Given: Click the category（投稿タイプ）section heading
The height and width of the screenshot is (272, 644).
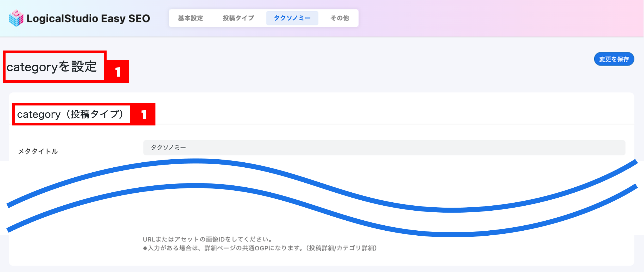Looking at the screenshot, I should (x=71, y=114).
